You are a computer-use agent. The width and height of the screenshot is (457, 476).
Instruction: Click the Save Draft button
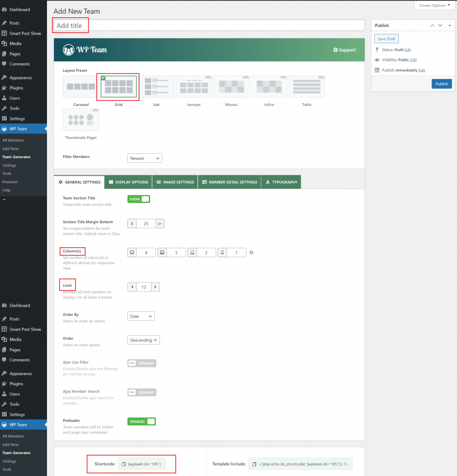point(386,39)
